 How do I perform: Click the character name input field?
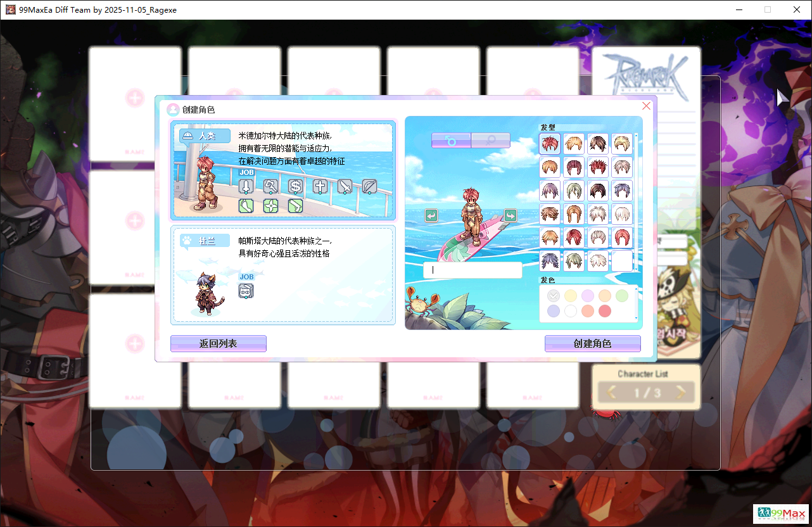coord(473,270)
